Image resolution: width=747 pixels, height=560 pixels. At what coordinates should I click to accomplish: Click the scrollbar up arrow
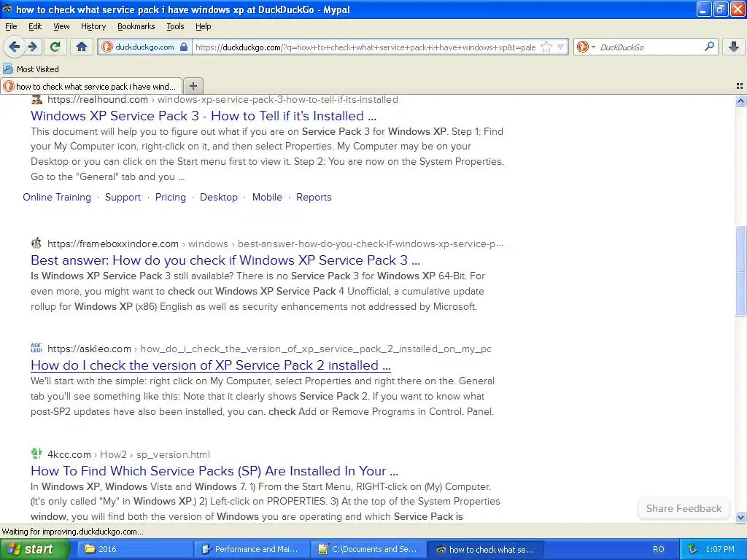pos(740,101)
